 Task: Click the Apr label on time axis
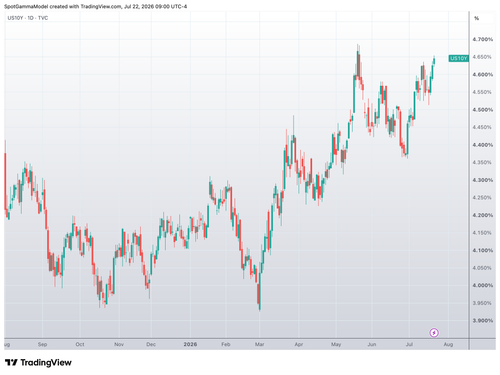[x=299, y=344]
